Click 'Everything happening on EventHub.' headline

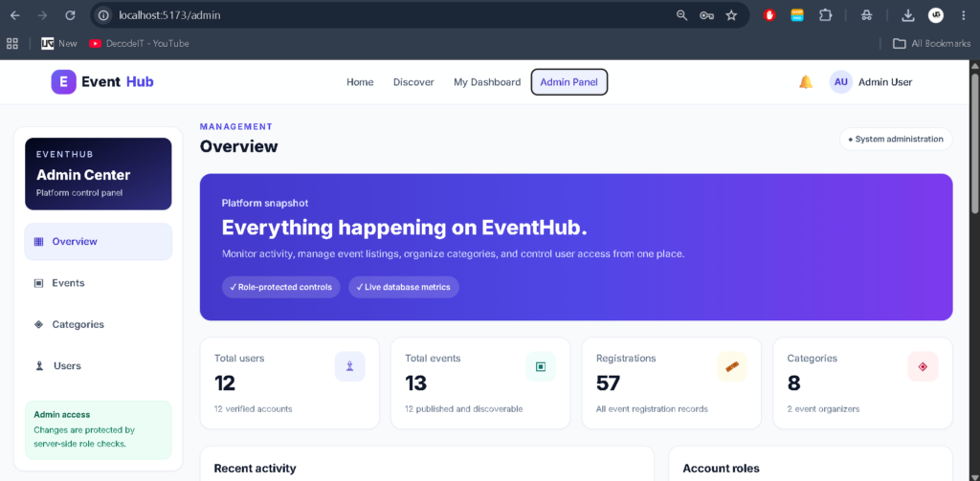tap(405, 228)
